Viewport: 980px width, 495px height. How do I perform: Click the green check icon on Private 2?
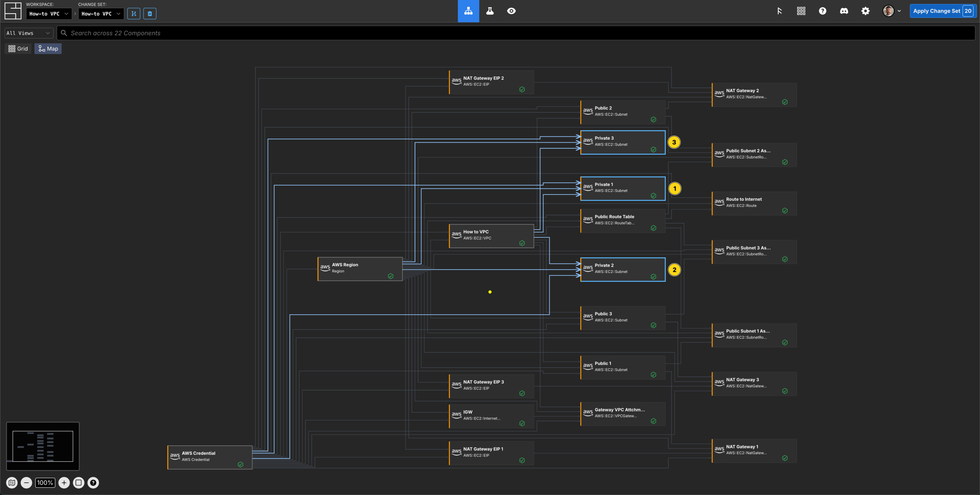653,277
